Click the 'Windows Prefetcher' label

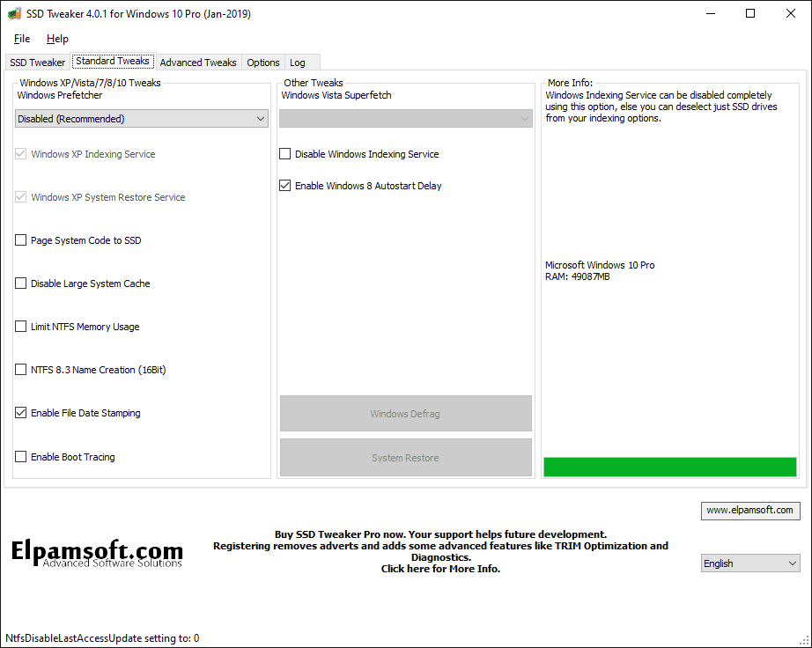(60, 95)
